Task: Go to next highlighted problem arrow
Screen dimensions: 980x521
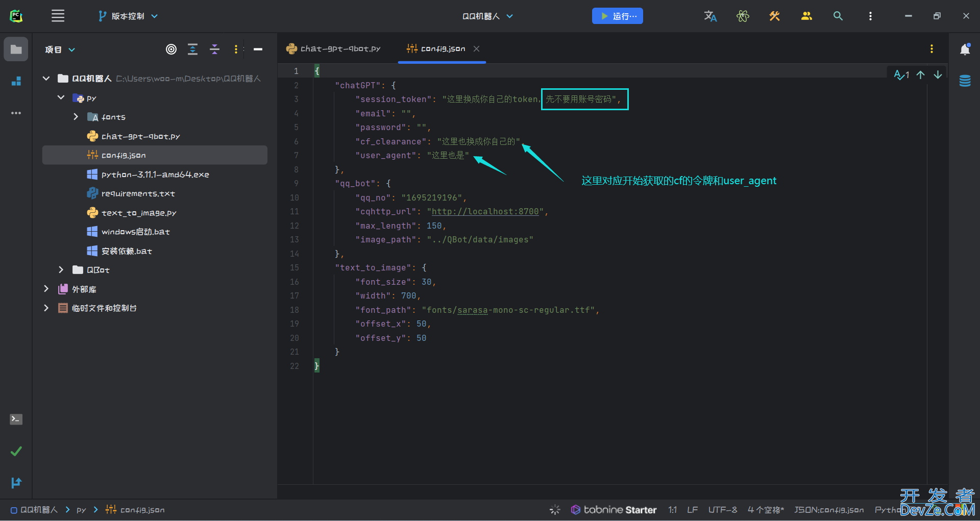Action: click(938, 75)
